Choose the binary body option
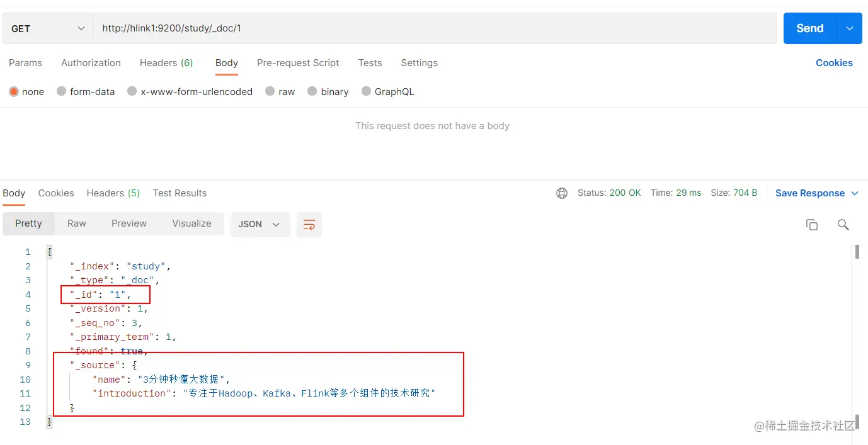 point(312,91)
